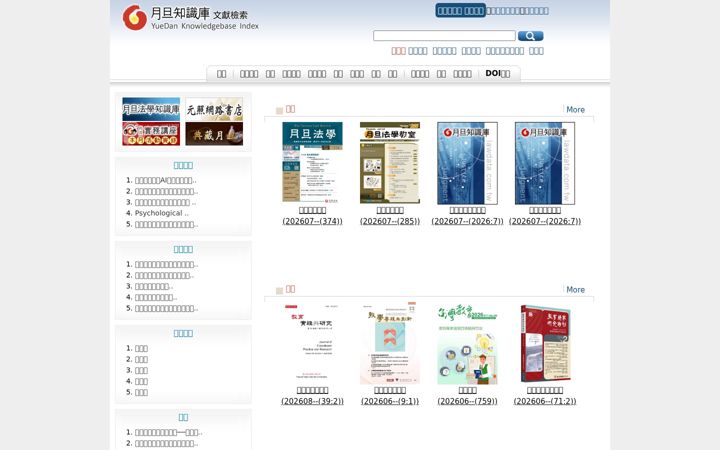Click the blue magnifier search button
Screen dimensions: 720x450
point(530,36)
